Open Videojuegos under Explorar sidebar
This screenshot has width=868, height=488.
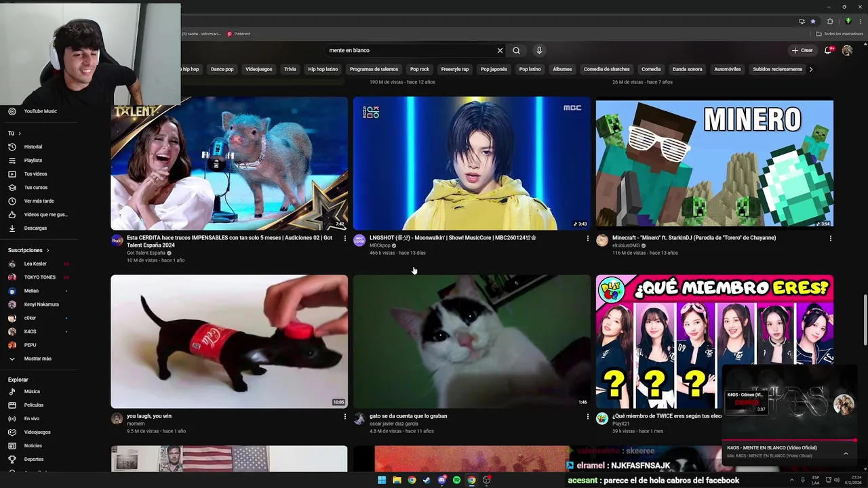[37, 432]
